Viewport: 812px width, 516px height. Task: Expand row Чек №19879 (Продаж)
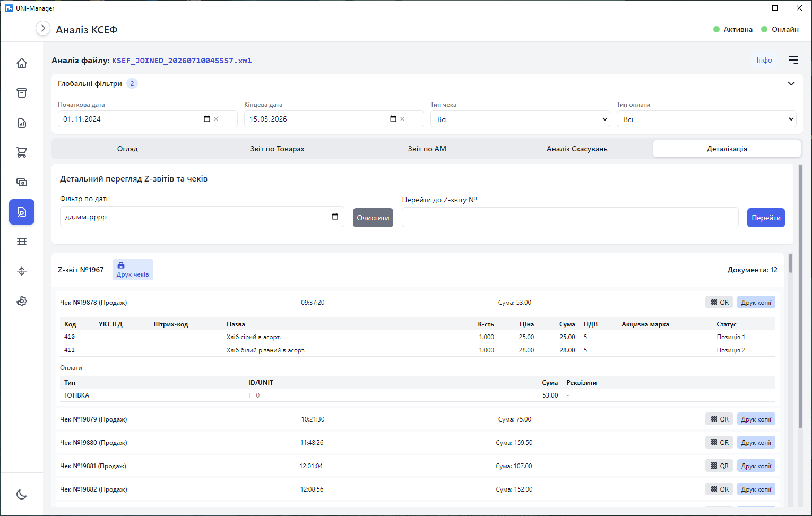pos(417,419)
